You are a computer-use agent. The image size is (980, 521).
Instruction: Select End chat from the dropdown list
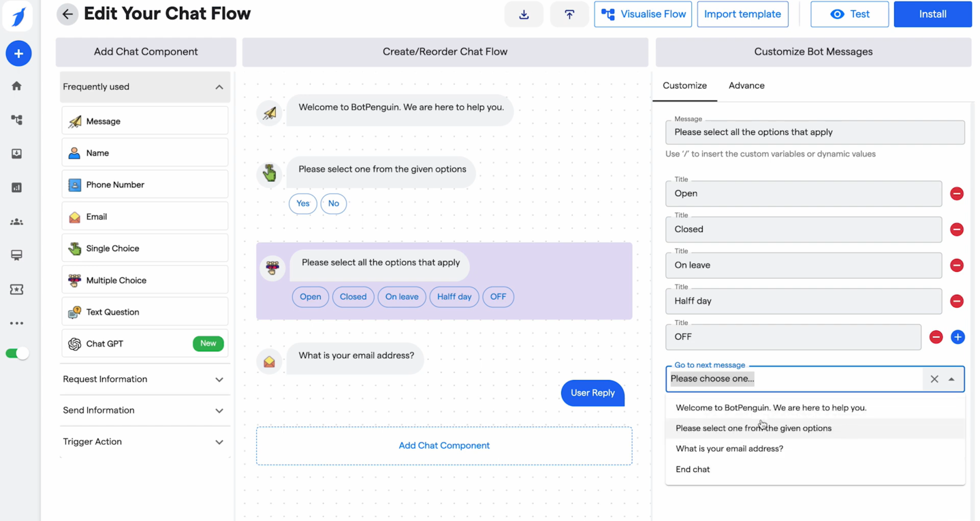click(693, 469)
